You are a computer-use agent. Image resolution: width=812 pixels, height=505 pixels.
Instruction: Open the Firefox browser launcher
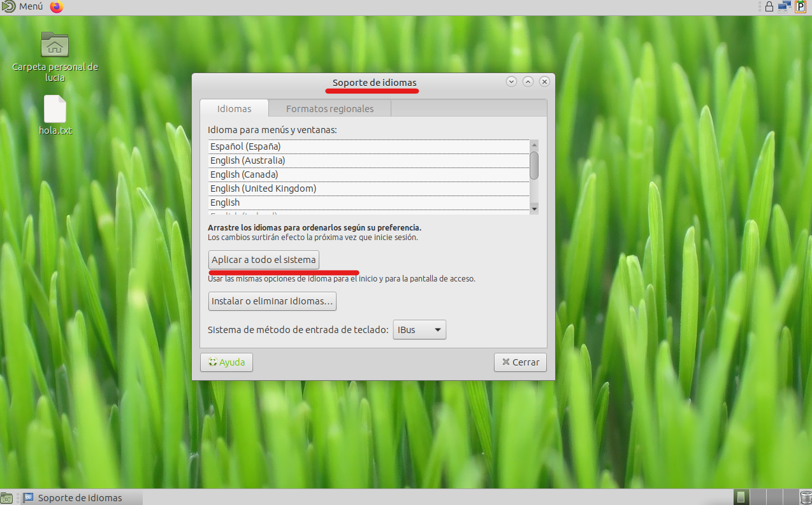57,7
